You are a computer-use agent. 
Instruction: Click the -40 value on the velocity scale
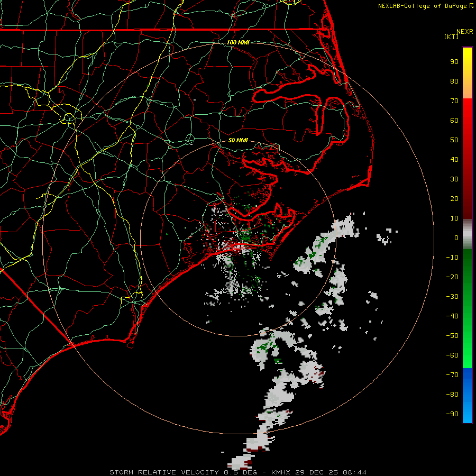pos(452,316)
